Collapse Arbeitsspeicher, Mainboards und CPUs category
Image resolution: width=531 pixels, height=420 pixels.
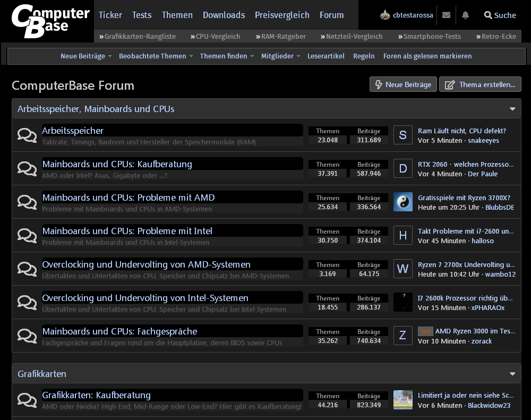[512, 109]
